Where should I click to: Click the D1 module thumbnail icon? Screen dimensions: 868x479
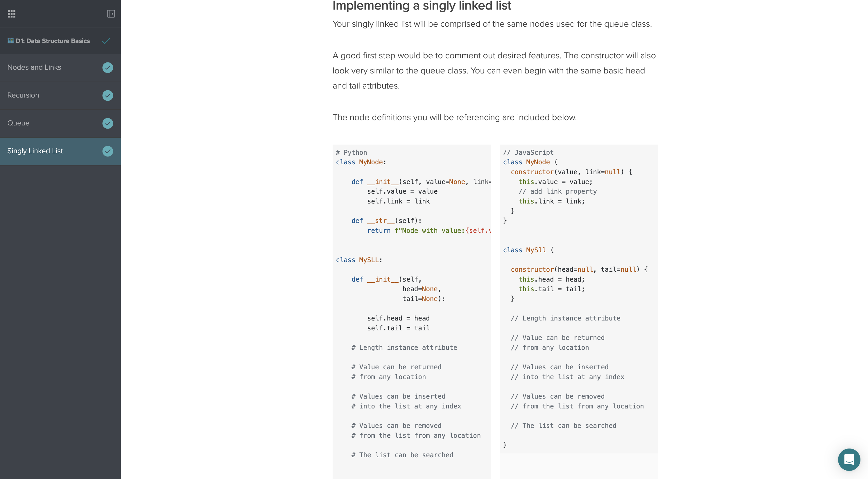(x=11, y=41)
